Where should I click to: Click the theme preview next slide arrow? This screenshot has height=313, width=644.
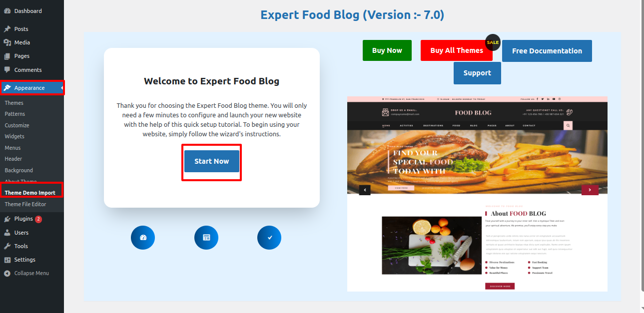pos(590,190)
